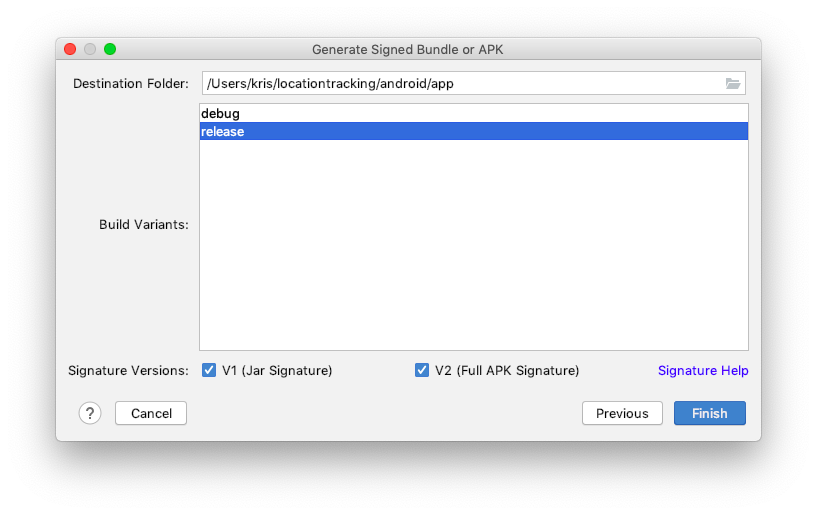817x515 pixels.
Task: Click the question mark help button
Action: [90, 413]
